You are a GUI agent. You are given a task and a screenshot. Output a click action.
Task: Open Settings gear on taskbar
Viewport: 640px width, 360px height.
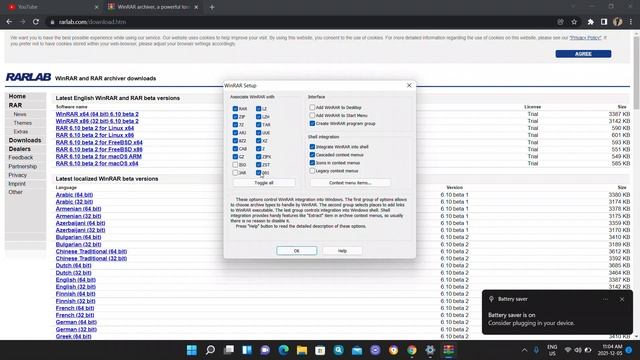click(x=430, y=350)
